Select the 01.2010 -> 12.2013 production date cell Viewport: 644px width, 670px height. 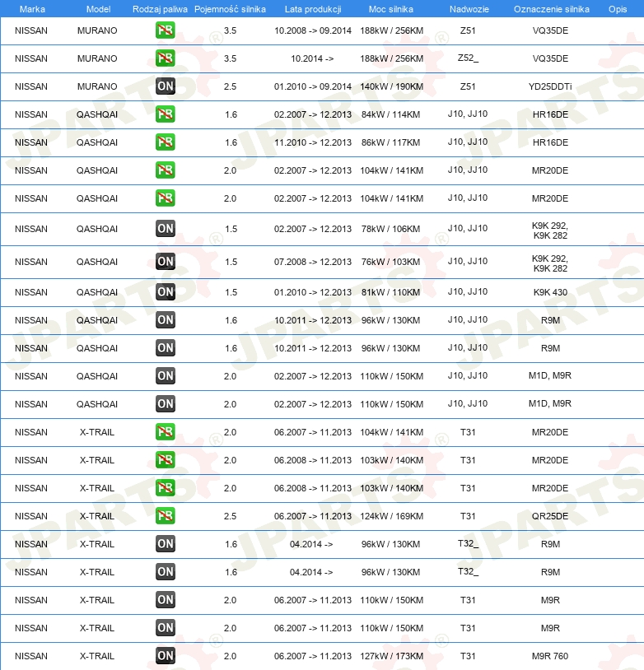[313, 292]
